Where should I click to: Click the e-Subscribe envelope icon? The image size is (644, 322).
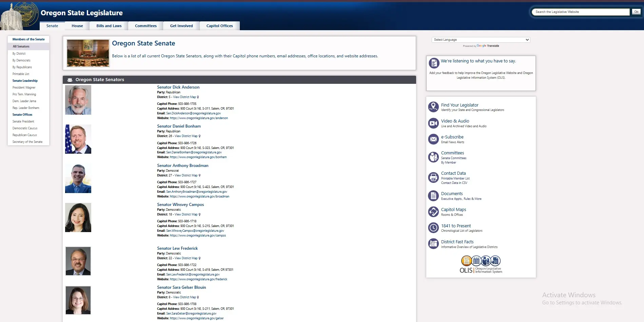pyautogui.click(x=433, y=139)
